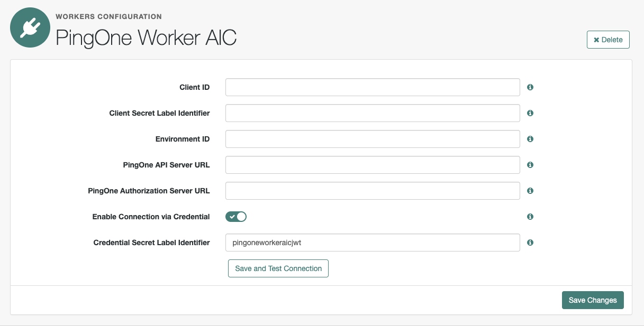Click the Delete button
This screenshot has width=644, height=326.
607,39
